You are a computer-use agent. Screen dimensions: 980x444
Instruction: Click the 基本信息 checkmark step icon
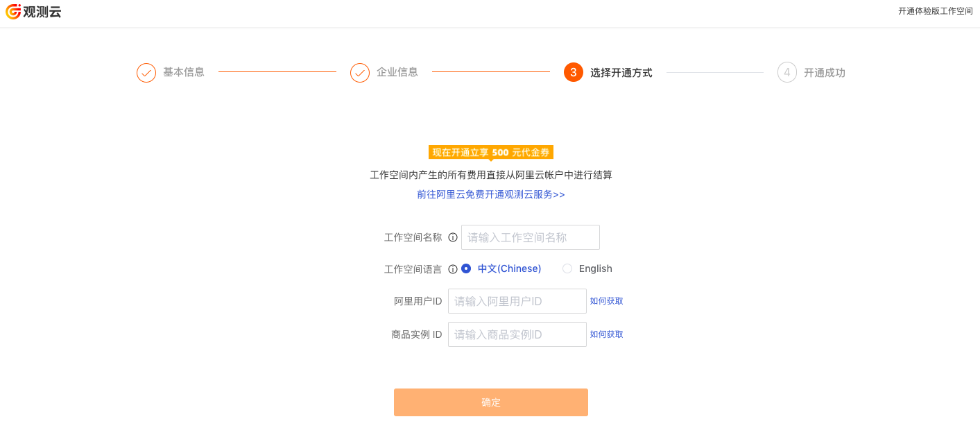coord(146,73)
